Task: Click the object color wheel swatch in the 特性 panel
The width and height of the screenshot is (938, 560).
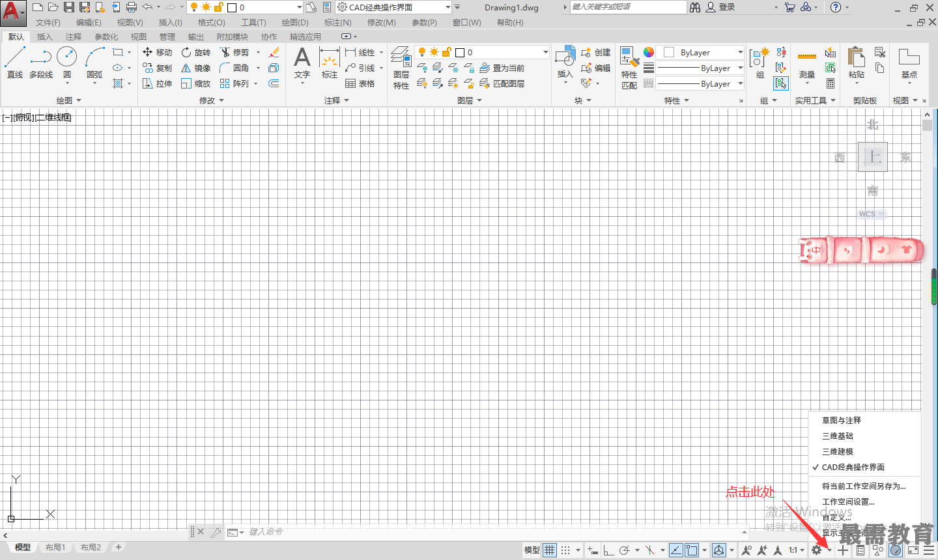Action: tap(649, 52)
